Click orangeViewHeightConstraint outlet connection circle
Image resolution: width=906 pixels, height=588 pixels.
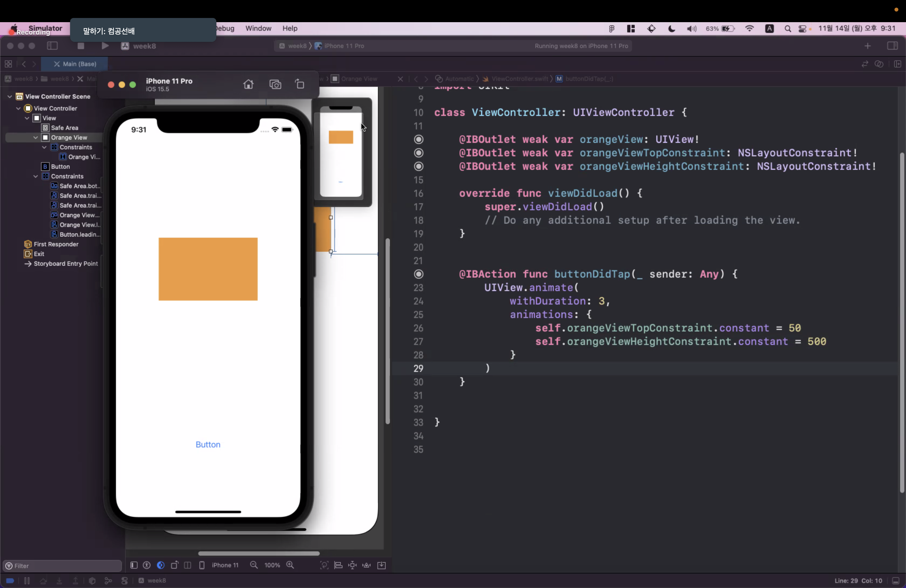[418, 166]
